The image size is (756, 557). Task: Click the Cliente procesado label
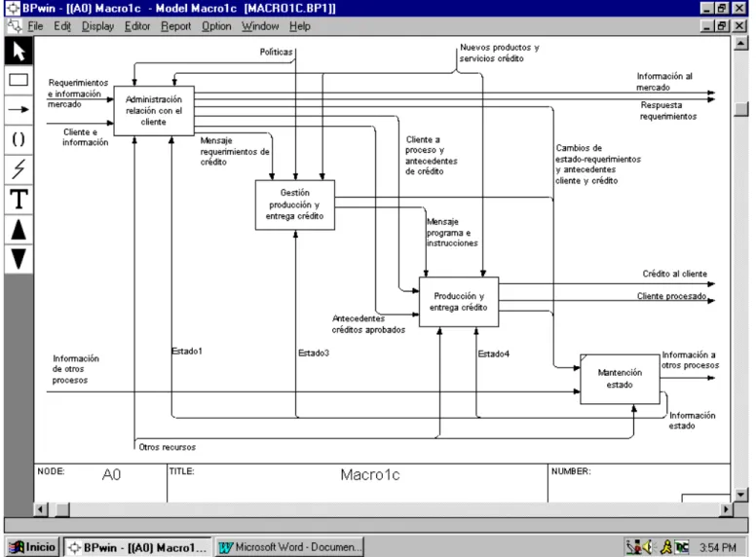671,296
